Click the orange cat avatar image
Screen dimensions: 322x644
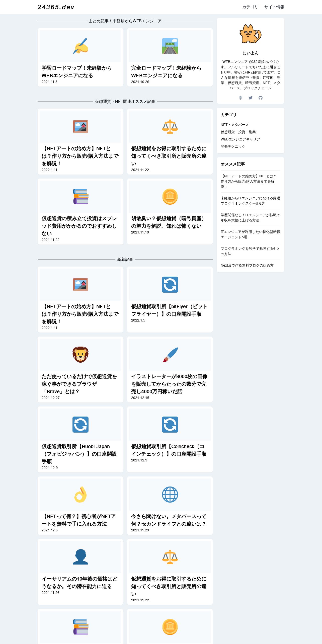250,34
